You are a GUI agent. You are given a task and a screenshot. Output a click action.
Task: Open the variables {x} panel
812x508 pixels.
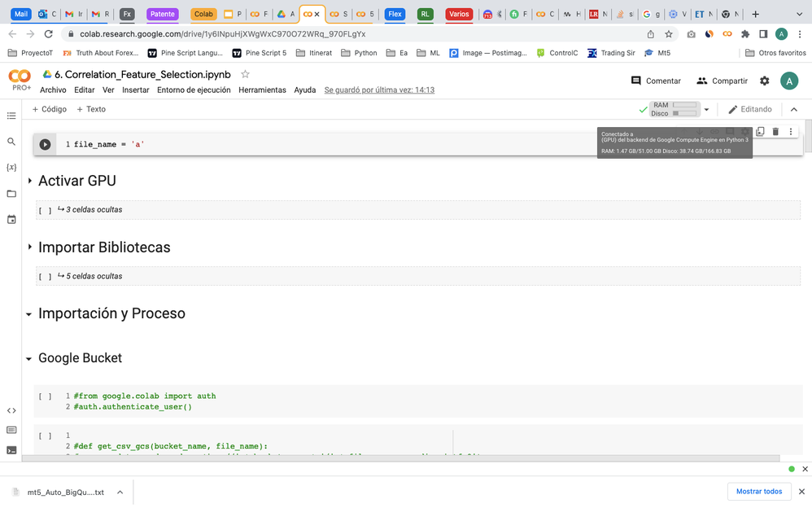11,168
